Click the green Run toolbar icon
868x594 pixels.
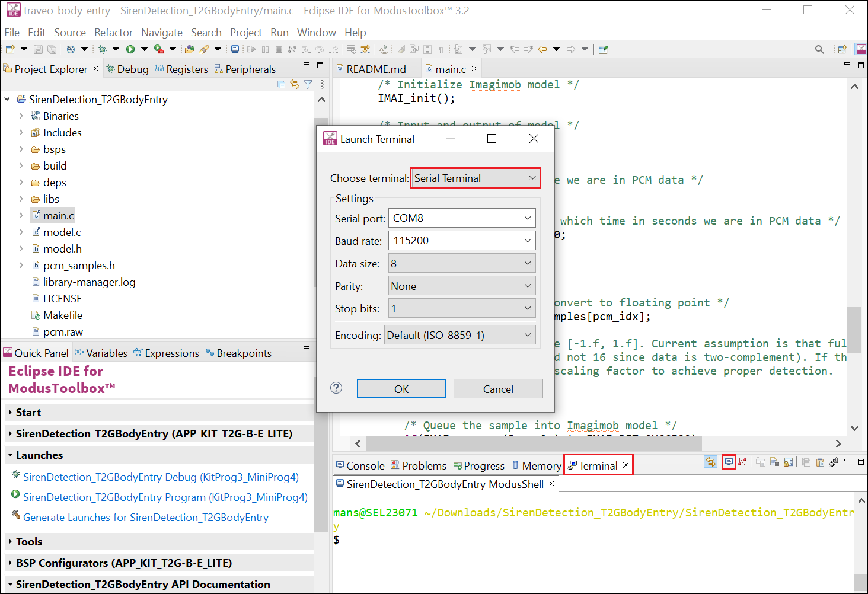point(130,49)
